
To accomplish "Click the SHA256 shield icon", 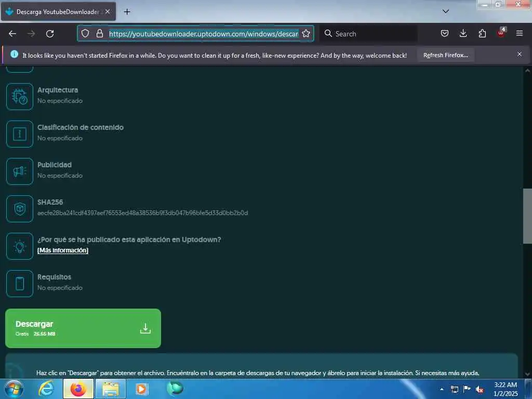I will pos(20,209).
